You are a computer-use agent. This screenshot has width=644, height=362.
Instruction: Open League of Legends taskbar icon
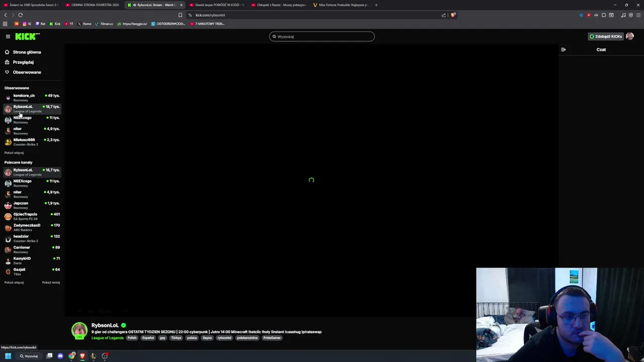point(94,356)
